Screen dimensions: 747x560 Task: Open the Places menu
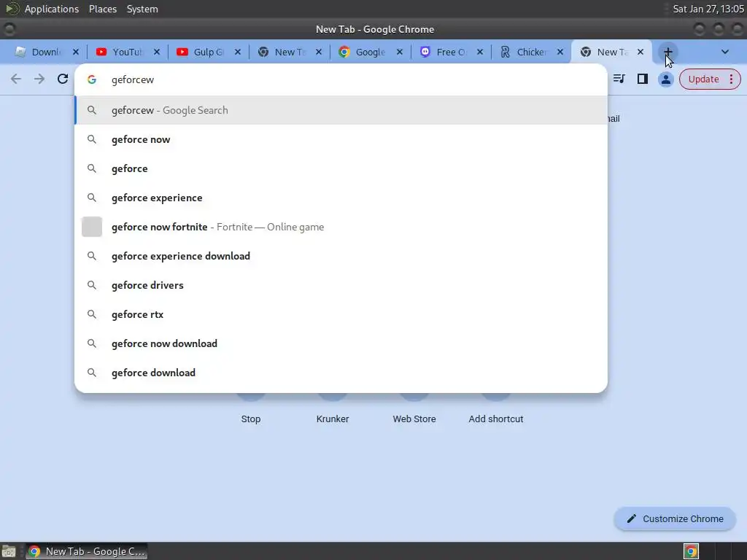tap(103, 9)
